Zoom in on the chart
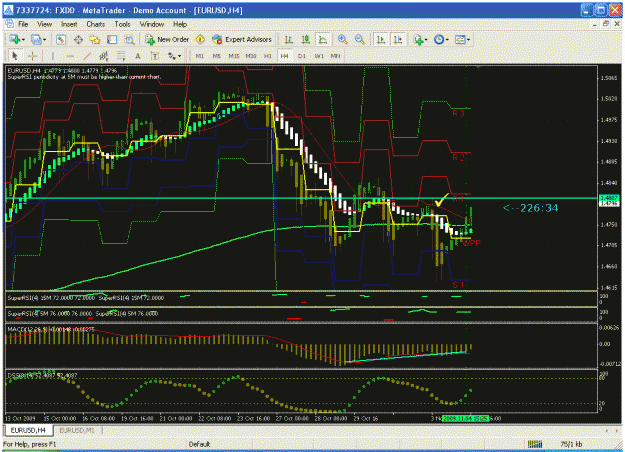 click(342, 39)
